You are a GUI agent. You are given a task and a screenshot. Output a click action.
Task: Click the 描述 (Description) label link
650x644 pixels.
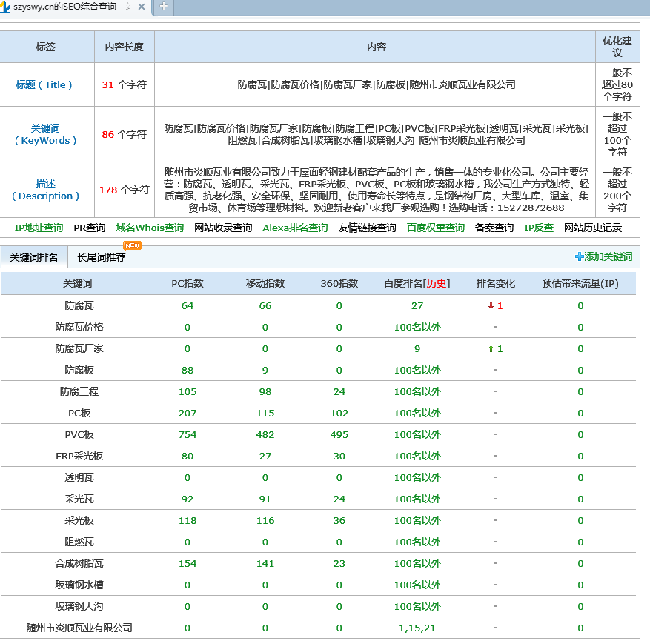tap(45, 190)
